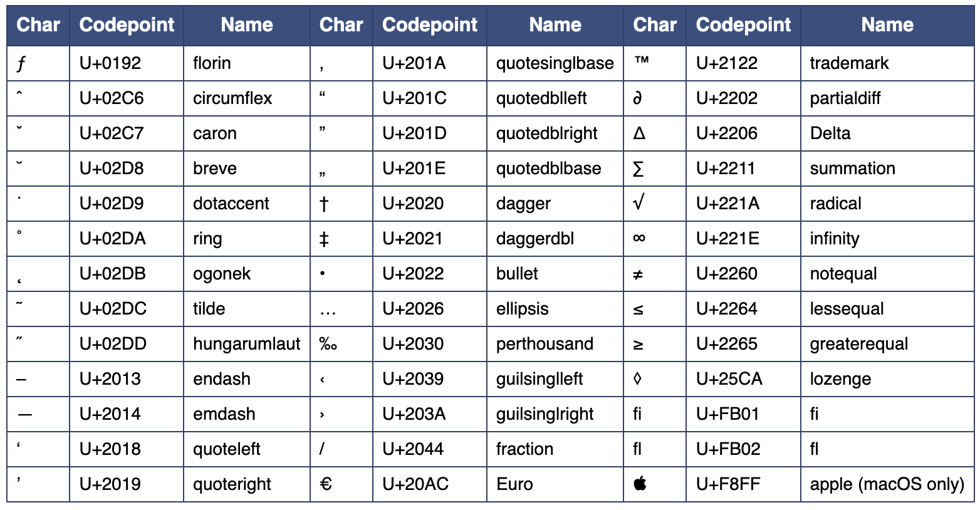
Task: Select the U+20AC codepoint cell
Action: (415, 484)
